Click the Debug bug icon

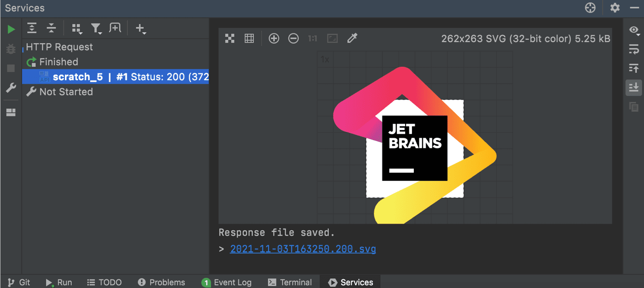click(11, 49)
